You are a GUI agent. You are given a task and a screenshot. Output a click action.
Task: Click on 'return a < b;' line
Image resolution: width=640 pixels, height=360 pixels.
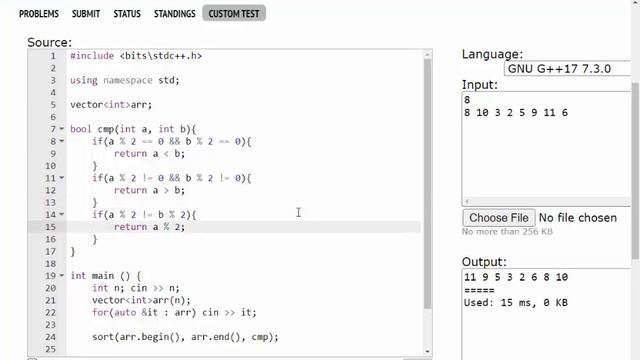pos(149,154)
